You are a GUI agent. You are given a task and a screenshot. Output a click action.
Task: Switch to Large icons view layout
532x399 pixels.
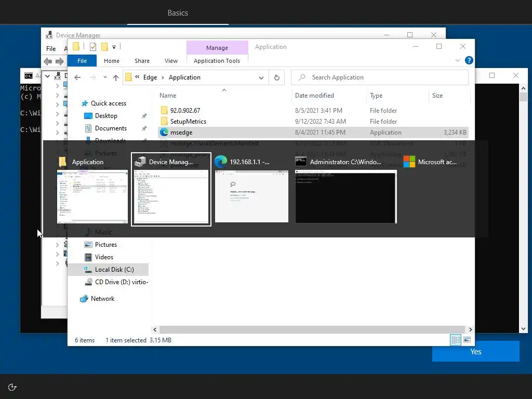(467, 340)
